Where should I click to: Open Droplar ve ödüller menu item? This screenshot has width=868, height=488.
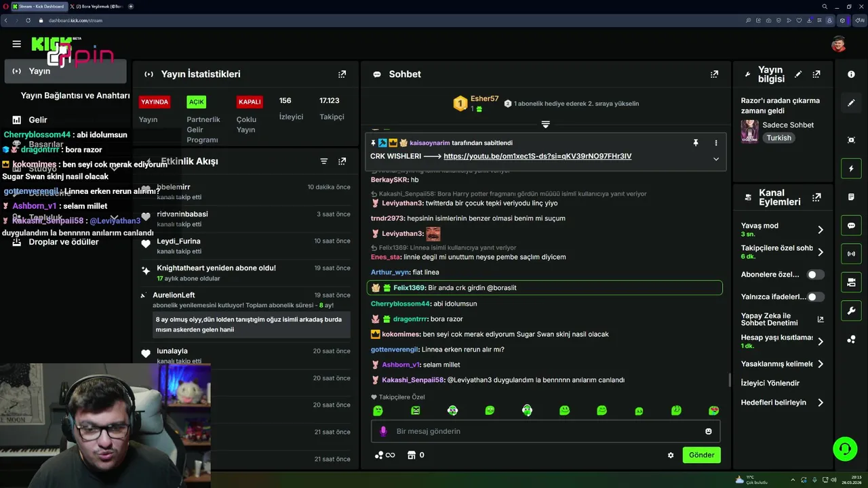click(x=64, y=242)
